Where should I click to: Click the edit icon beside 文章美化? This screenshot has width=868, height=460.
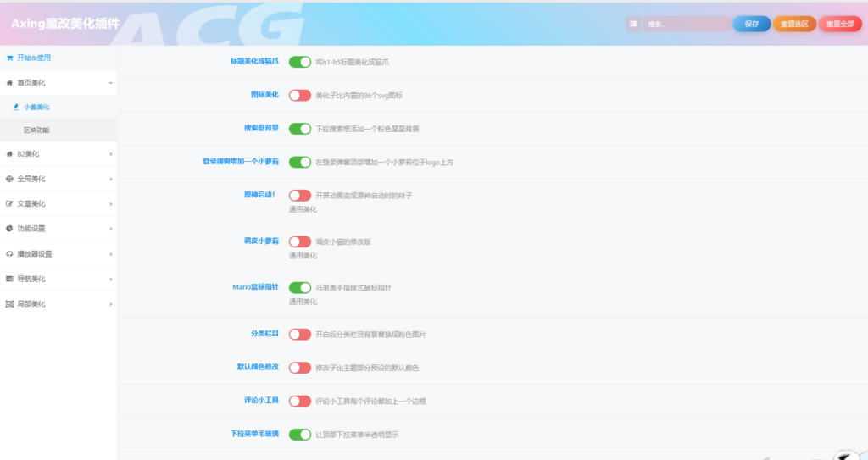[x=9, y=203]
